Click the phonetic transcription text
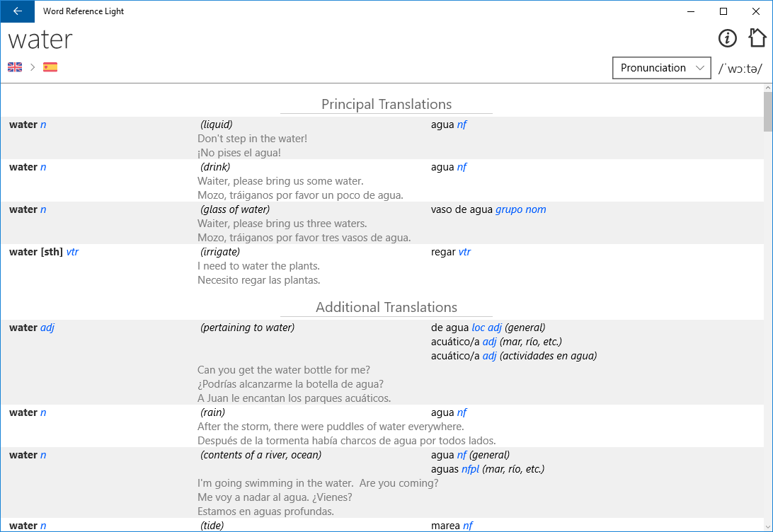Screen dimensions: 773x532 [740, 69]
